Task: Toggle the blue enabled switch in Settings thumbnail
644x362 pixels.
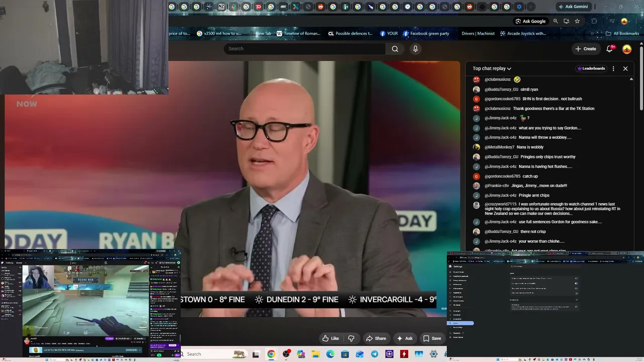Action: click(x=576, y=283)
